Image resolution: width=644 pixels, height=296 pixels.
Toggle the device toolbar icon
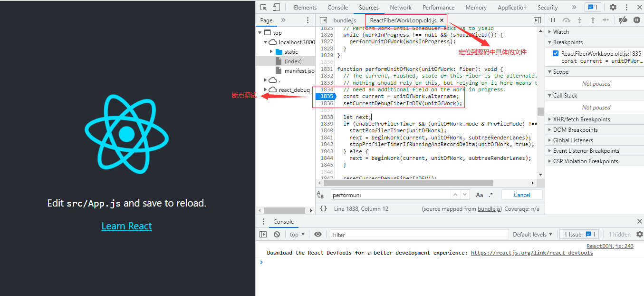(276, 7)
